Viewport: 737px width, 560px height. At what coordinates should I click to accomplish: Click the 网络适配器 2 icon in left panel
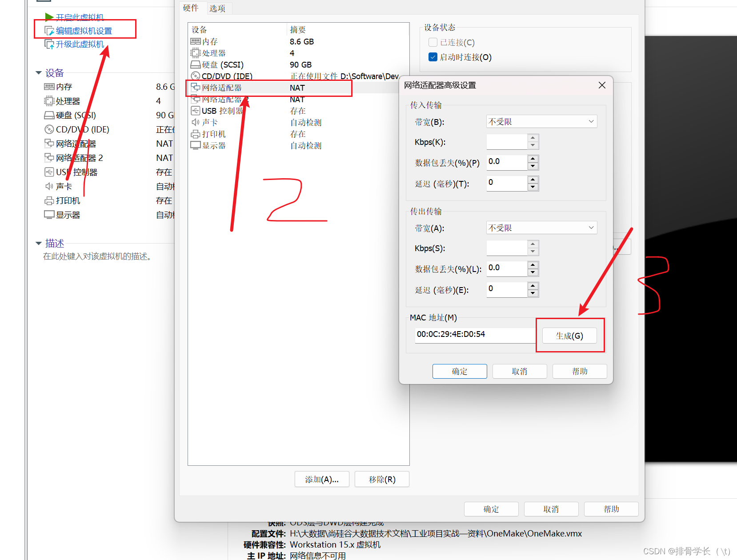[x=49, y=157]
